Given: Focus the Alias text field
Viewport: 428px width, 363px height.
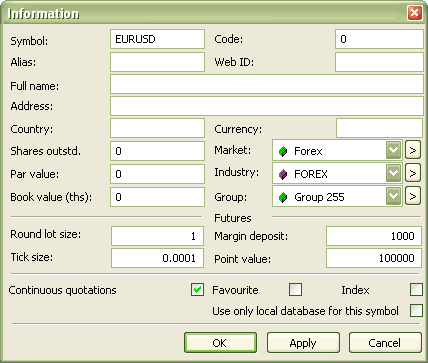Looking at the screenshot, I should click(x=157, y=62).
